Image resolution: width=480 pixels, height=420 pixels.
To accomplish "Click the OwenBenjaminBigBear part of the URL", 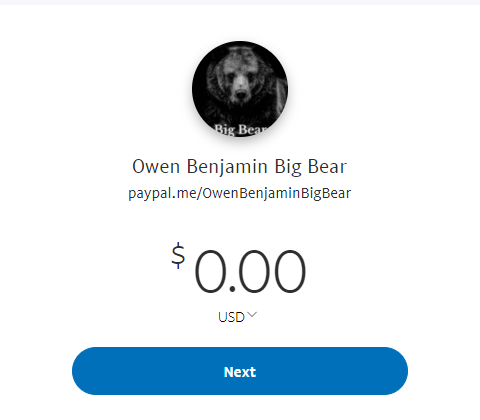I will (277, 193).
